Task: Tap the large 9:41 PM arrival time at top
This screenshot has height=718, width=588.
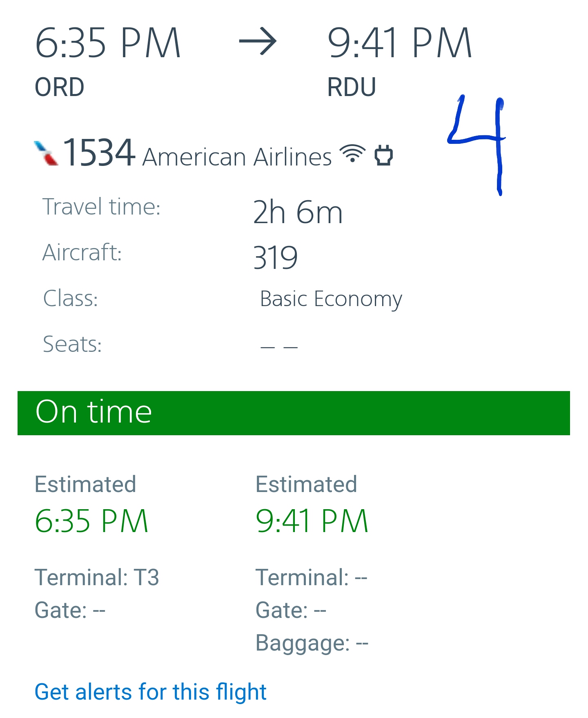Action: coord(399,42)
